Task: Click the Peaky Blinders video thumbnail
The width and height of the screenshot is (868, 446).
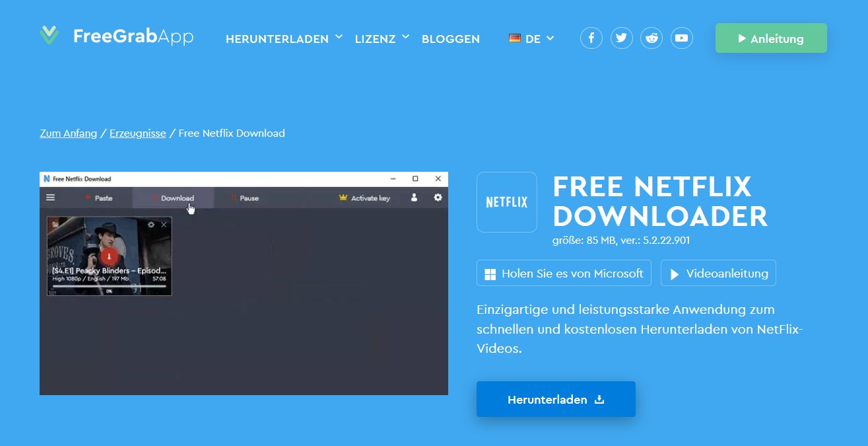Action: [x=110, y=256]
